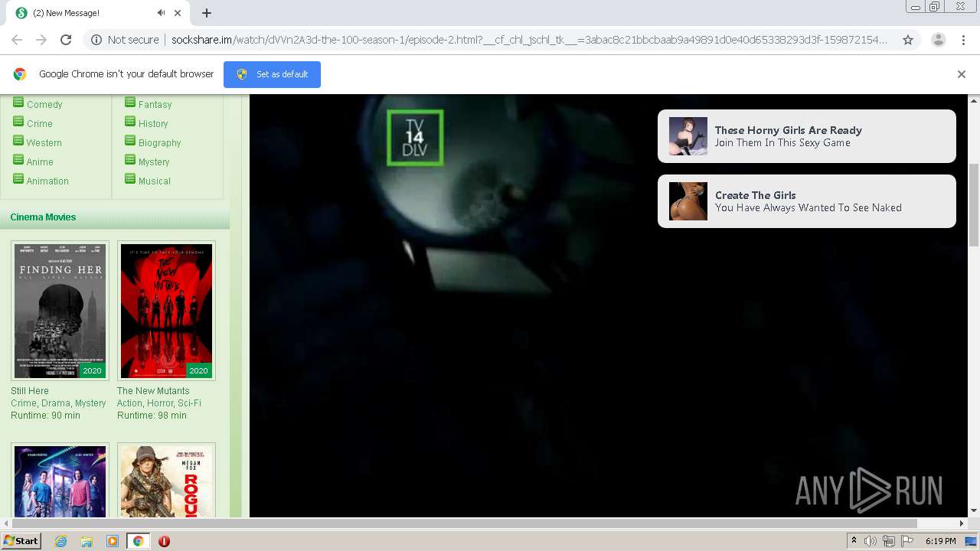The height and width of the screenshot is (551, 980).
Task: Open the red Opera taskbar icon
Action: point(164,541)
